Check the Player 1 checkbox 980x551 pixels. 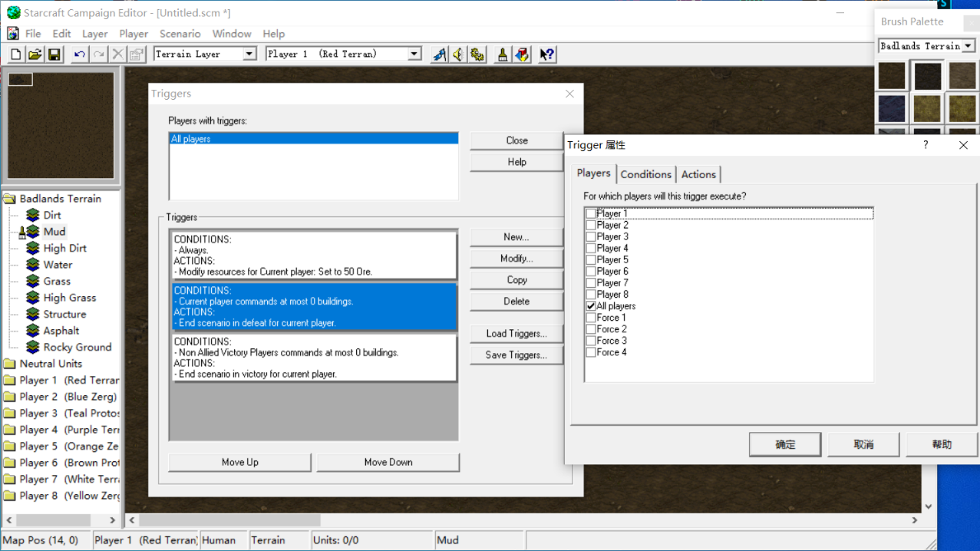(x=591, y=214)
